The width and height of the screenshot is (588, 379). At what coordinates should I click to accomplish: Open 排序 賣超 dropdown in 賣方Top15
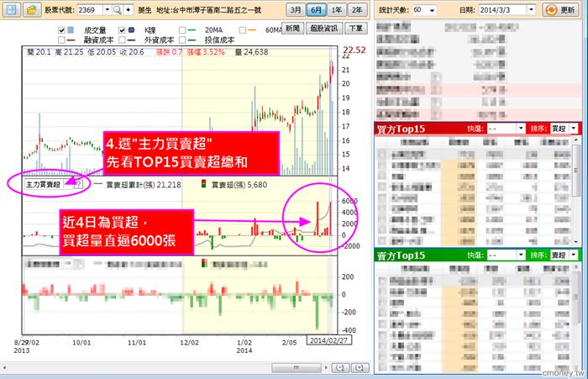point(574,255)
